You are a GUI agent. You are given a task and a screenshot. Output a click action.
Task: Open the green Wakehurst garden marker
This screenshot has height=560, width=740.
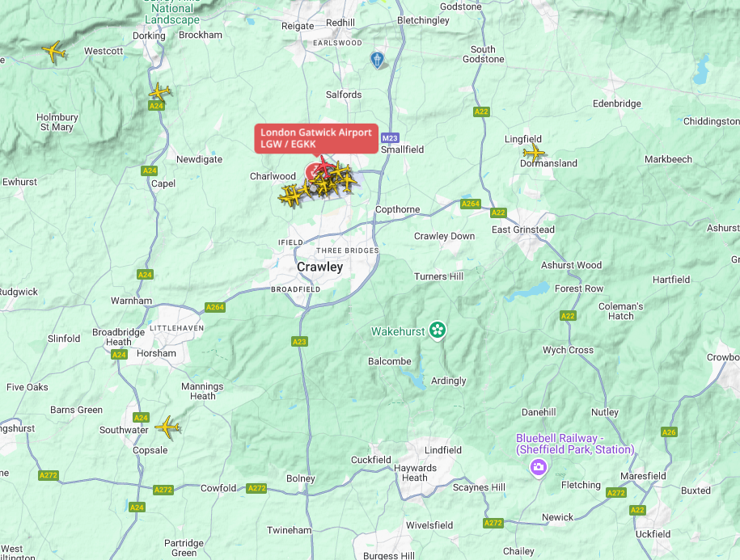[438, 330]
